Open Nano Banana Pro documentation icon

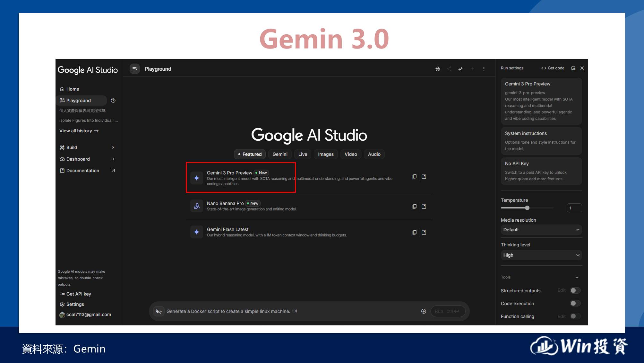click(424, 207)
